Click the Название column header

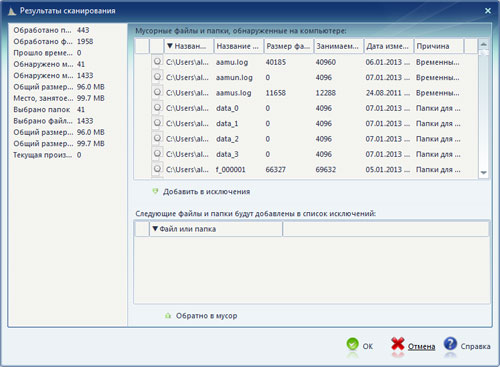click(x=239, y=46)
